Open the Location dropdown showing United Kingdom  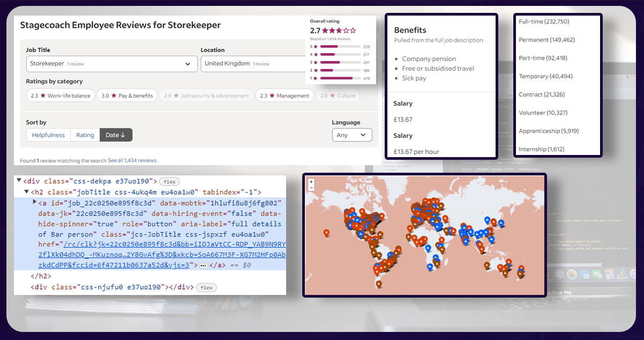coord(253,64)
